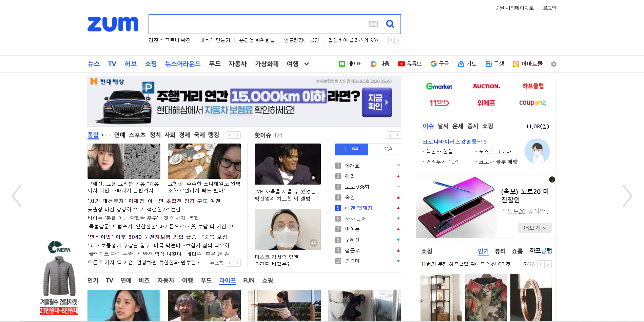Click the coupang logo
The height and width of the screenshot is (322, 644).
(x=532, y=102)
